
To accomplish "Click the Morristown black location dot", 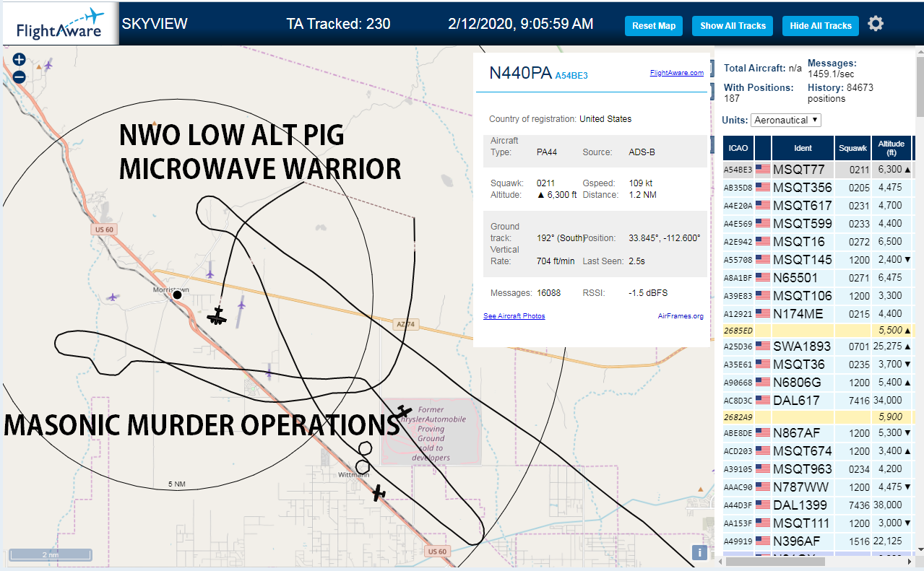I will pos(177,295).
